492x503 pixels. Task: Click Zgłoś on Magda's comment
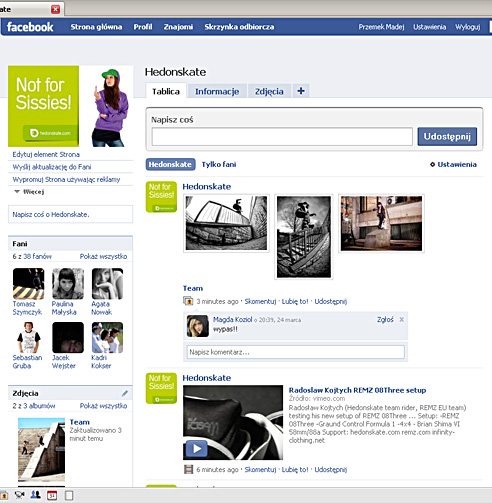385,319
